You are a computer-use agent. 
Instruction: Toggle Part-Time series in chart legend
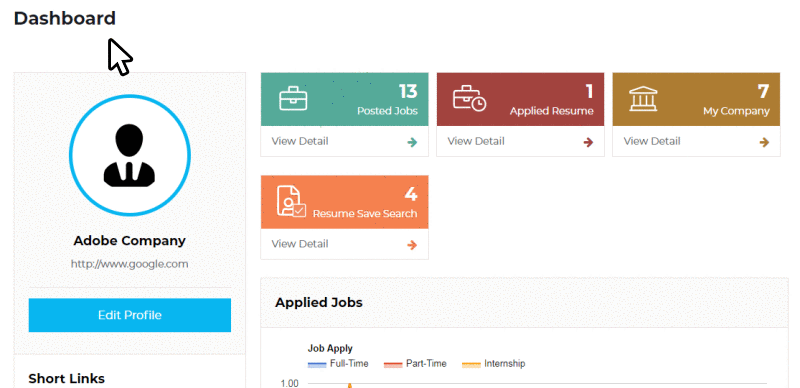pos(415,364)
